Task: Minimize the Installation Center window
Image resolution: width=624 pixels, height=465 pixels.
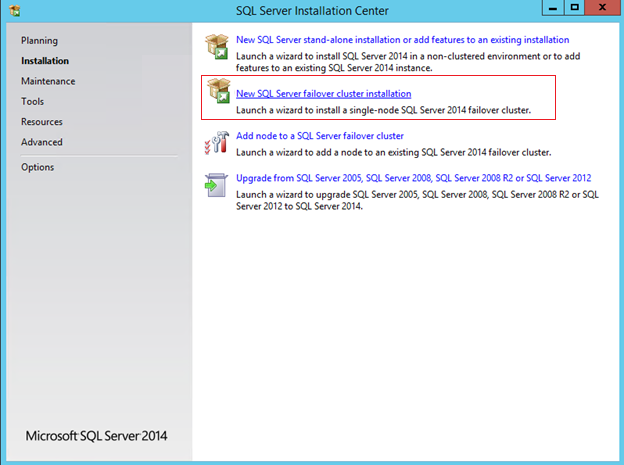Action: coord(553,8)
